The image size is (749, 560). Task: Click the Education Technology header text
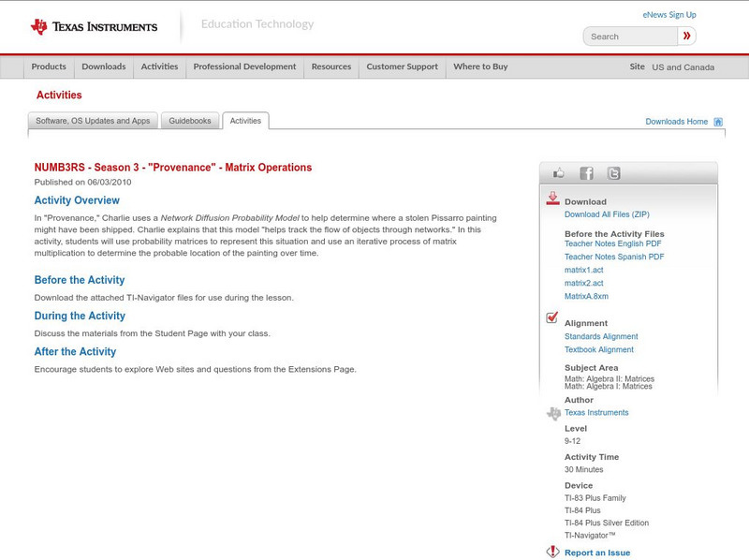click(x=257, y=24)
